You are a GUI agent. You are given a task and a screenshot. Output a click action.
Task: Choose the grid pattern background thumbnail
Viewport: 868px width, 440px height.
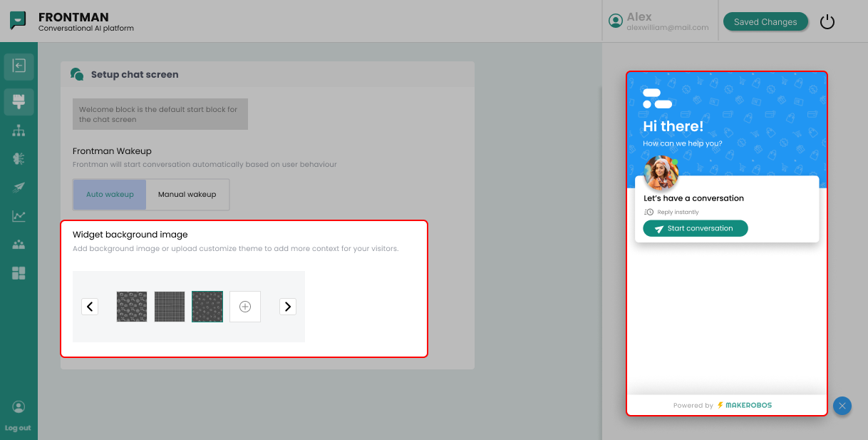pos(170,307)
